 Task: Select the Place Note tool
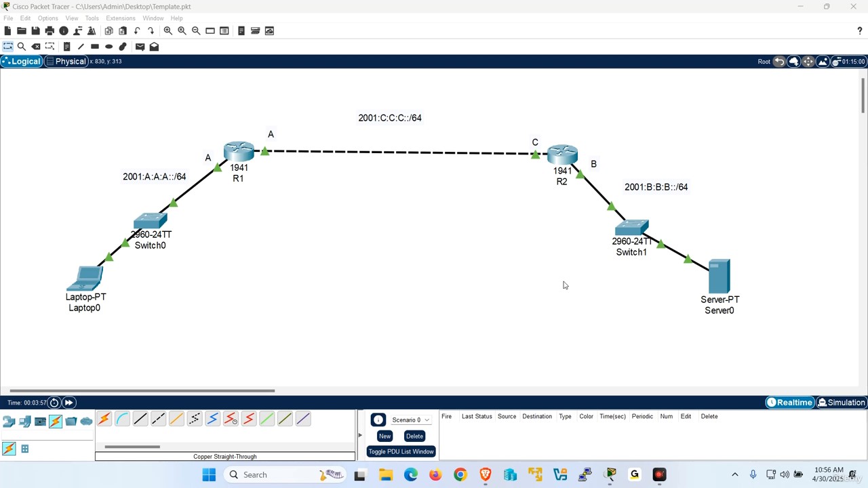click(66, 47)
